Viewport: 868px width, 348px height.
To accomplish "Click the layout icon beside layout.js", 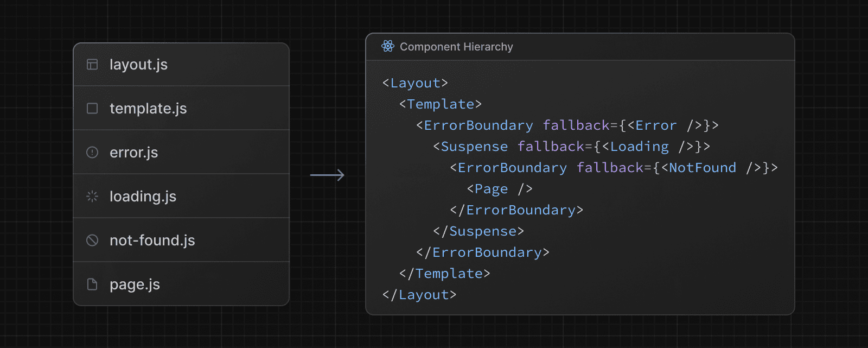I will [92, 65].
